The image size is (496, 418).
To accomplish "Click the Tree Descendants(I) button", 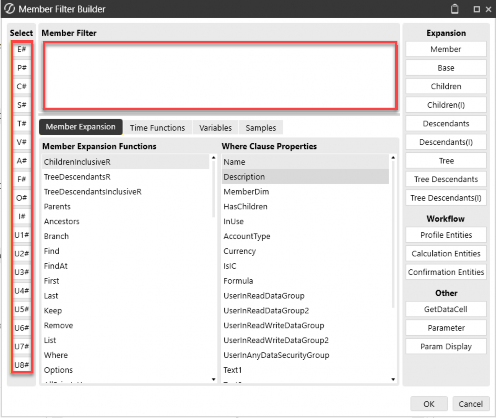I will (446, 198).
